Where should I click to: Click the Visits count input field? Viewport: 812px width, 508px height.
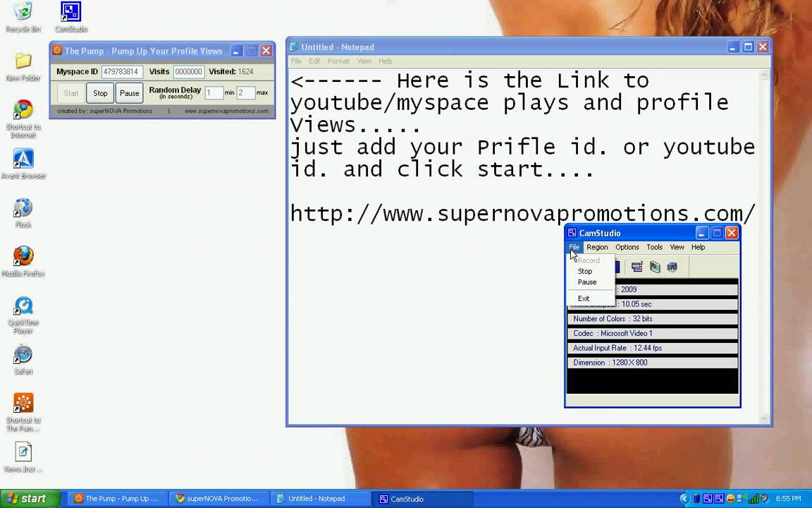pos(188,71)
